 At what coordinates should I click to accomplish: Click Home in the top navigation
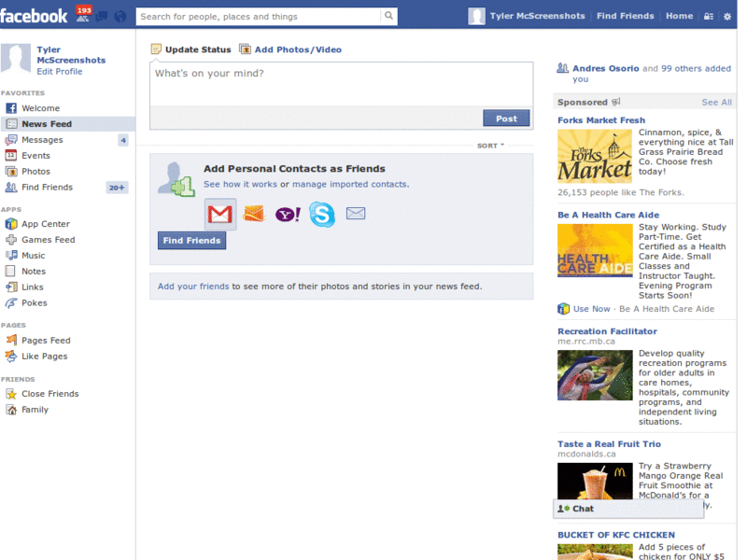click(680, 16)
